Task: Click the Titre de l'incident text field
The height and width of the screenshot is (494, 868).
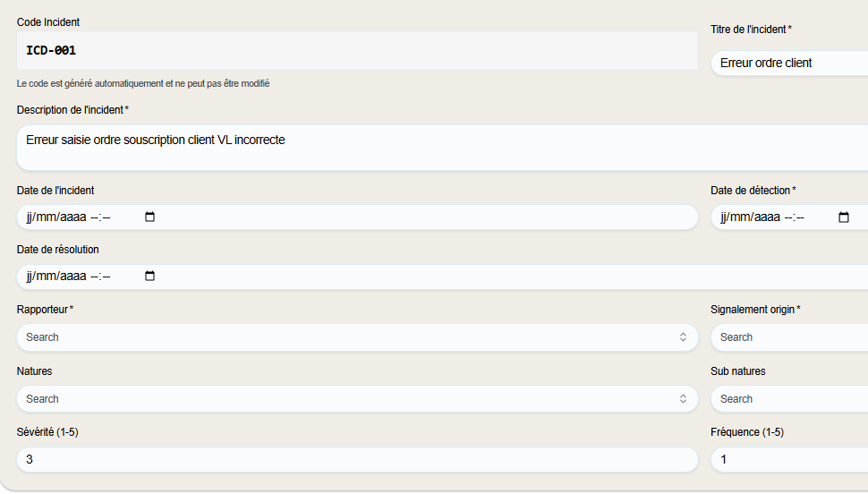Action: pyautogui.click(x=787, y=64)
